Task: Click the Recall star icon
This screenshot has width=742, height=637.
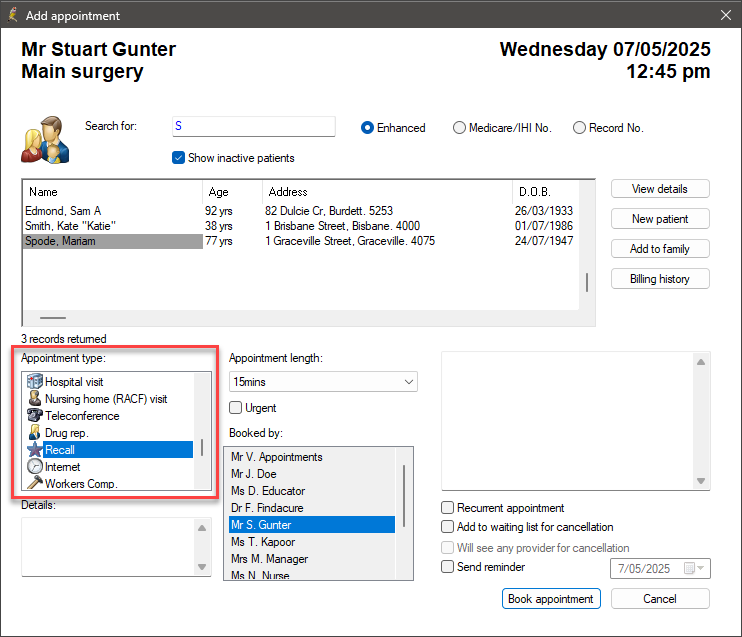Action: [35, 450]
